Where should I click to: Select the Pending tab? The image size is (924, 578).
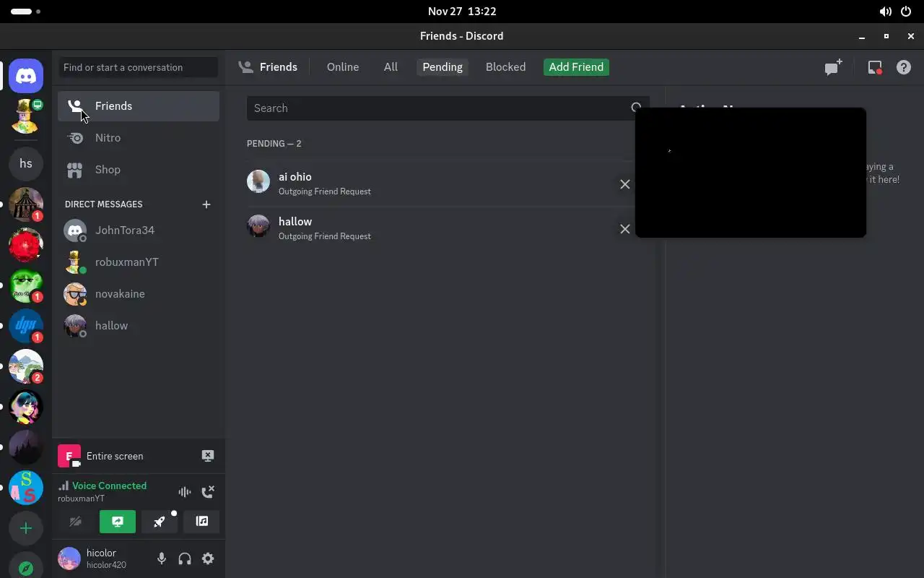(443, 67)
